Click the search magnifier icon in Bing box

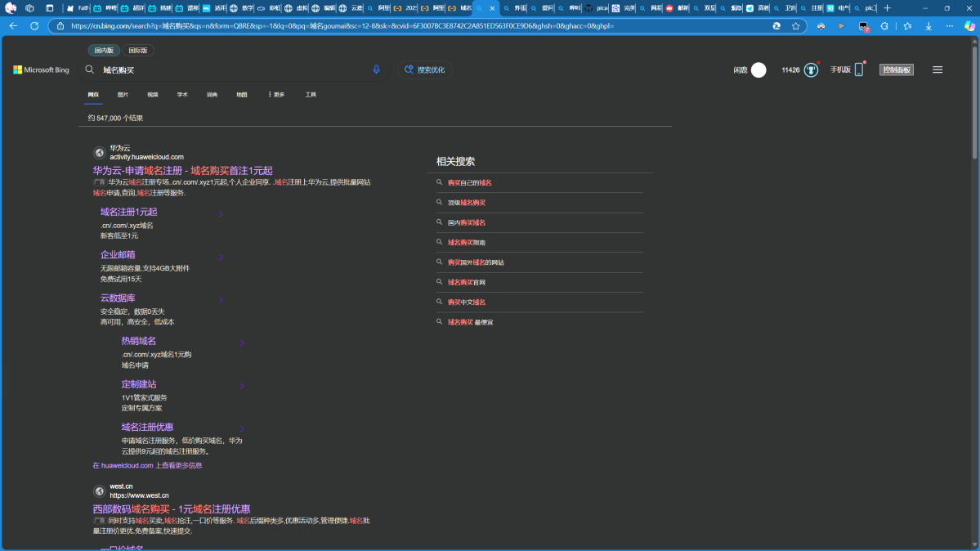(90, 70)
